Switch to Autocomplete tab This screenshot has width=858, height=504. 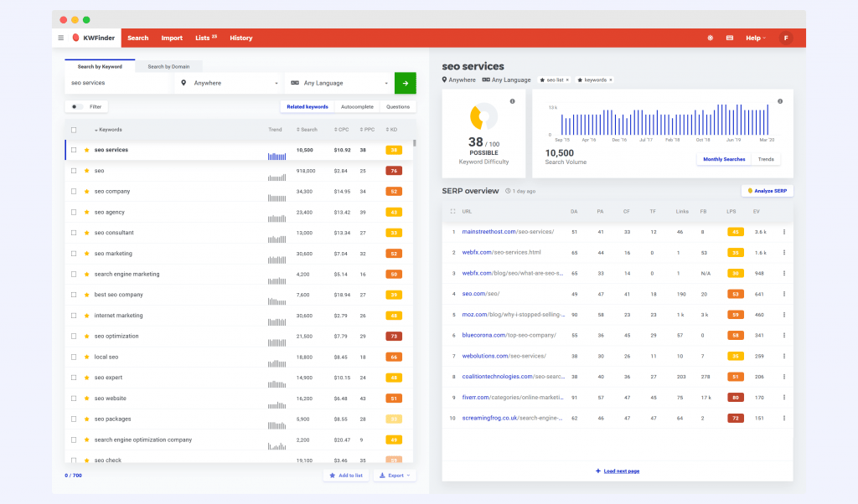(357, 106)
